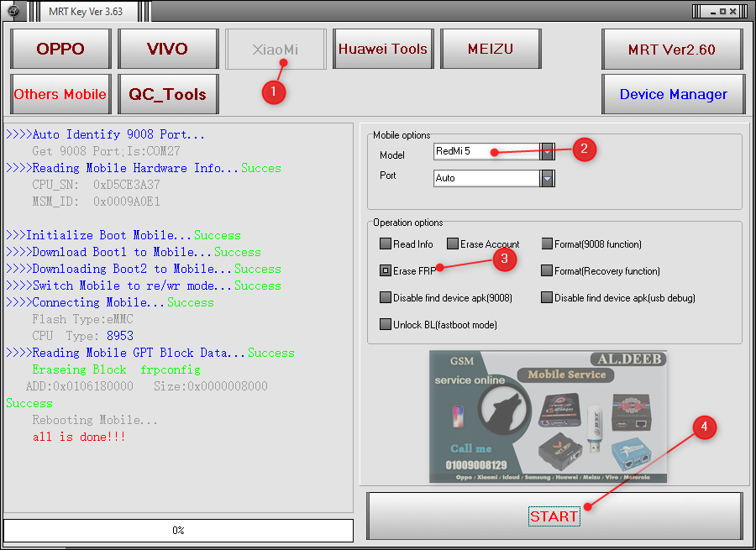Expand the Port dropdown arrow

(x=547, y=178)
